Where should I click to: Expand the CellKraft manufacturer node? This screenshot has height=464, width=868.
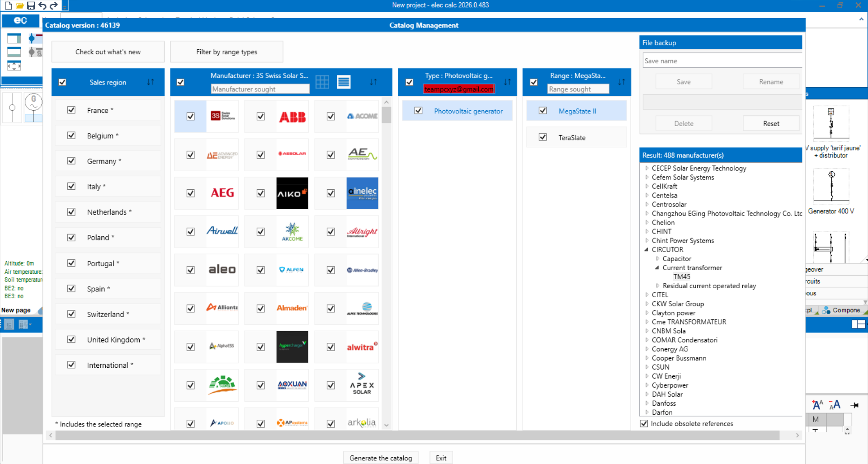coord(646,186)
